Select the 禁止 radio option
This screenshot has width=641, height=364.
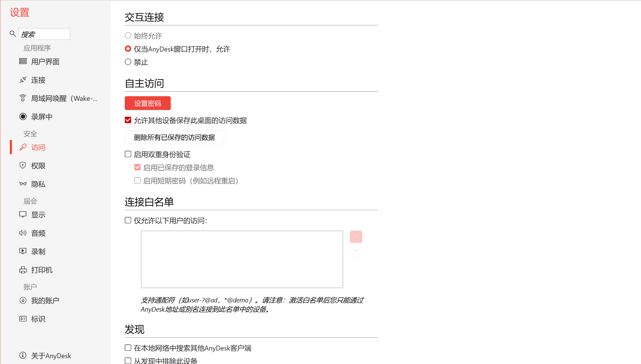(128, 62)
